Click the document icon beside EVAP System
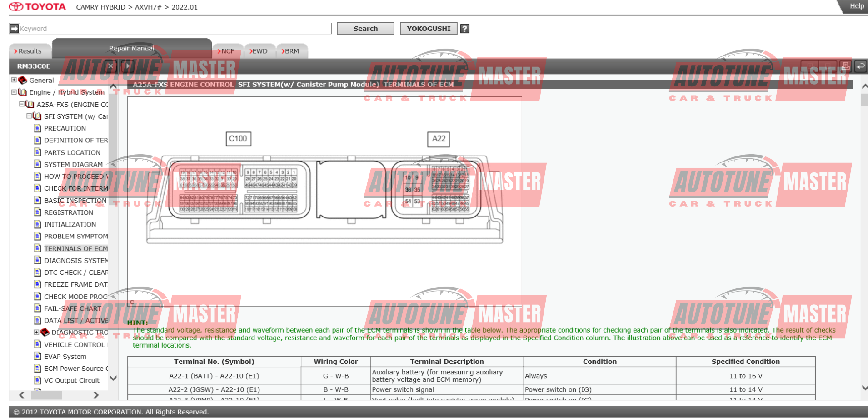 (38, 357)
